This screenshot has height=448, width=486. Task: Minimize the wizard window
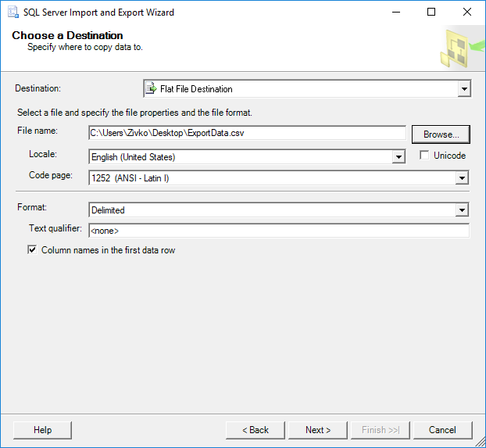(x=396, y=12)
